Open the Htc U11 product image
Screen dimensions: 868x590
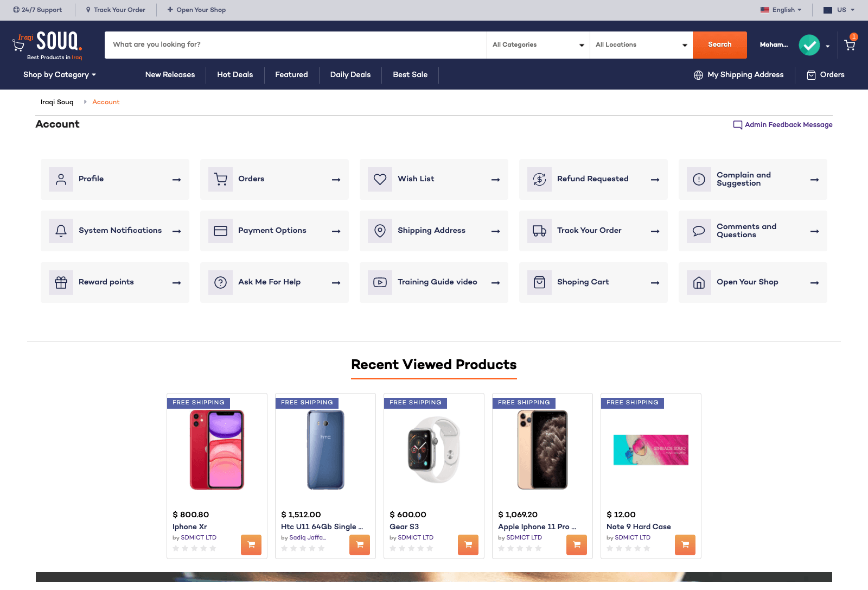[325, 449]
